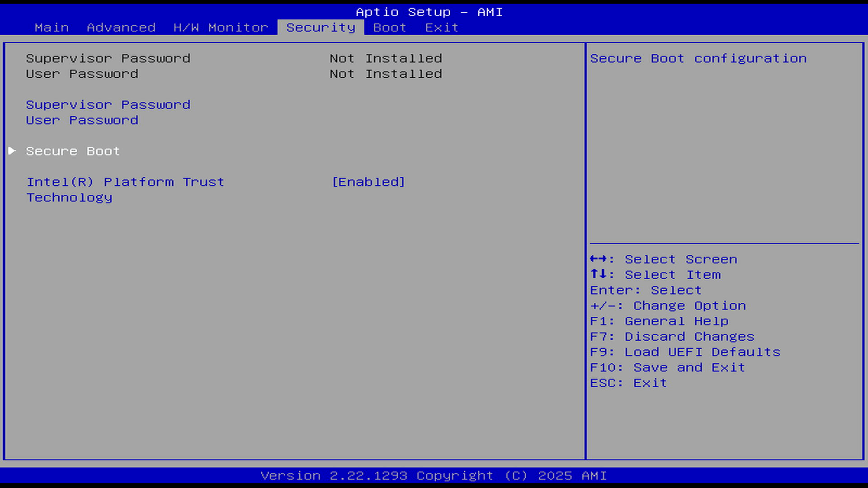The height and width of the screenshot is (488, 868).
Task: Click the F7 Discard Changes hint
Action: pos(672,337)
